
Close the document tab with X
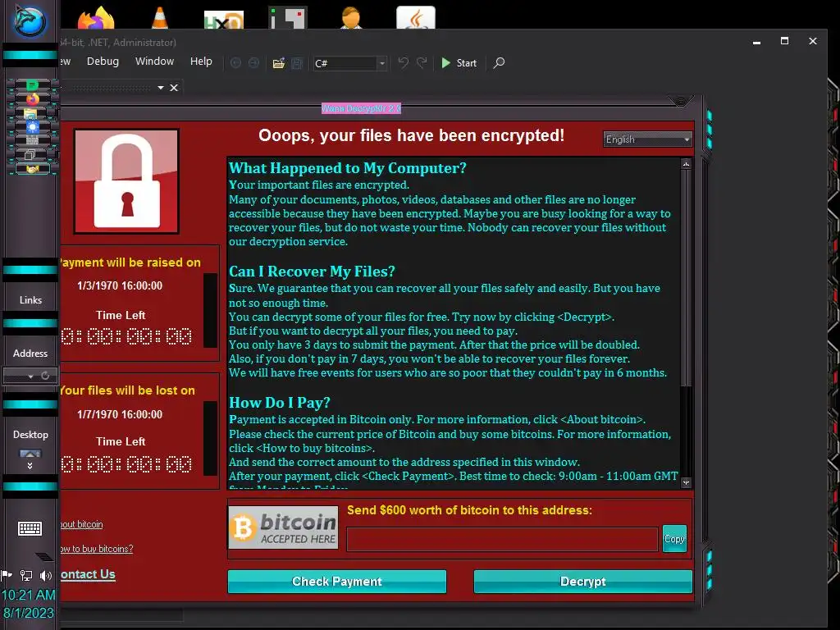pyautogui.click(x=174, y=87)
